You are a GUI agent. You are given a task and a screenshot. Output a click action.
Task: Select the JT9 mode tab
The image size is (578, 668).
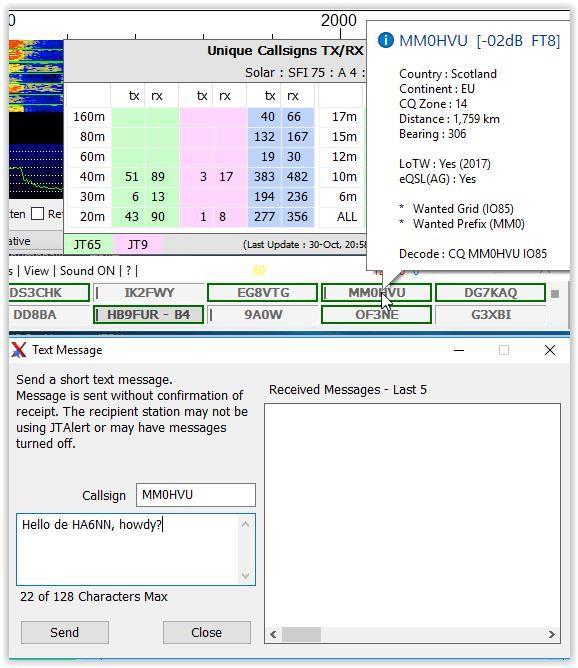(138, 245)
